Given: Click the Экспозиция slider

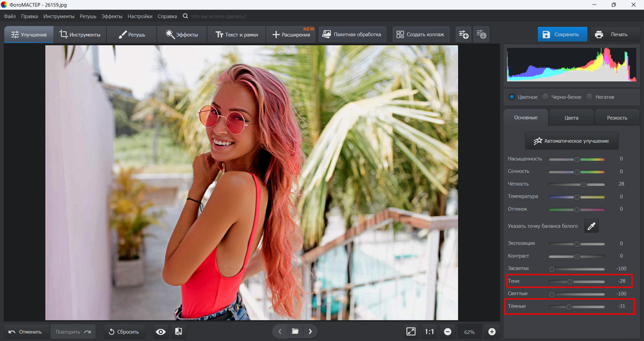Looking at the screenshot, I should pos(576,244).
